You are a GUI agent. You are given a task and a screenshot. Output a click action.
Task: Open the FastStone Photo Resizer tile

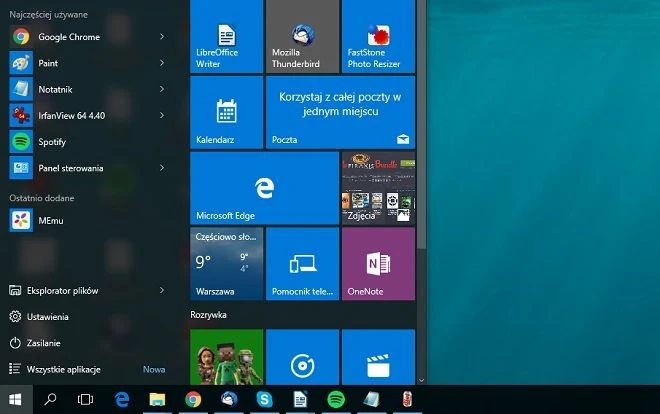coord(378,37)
